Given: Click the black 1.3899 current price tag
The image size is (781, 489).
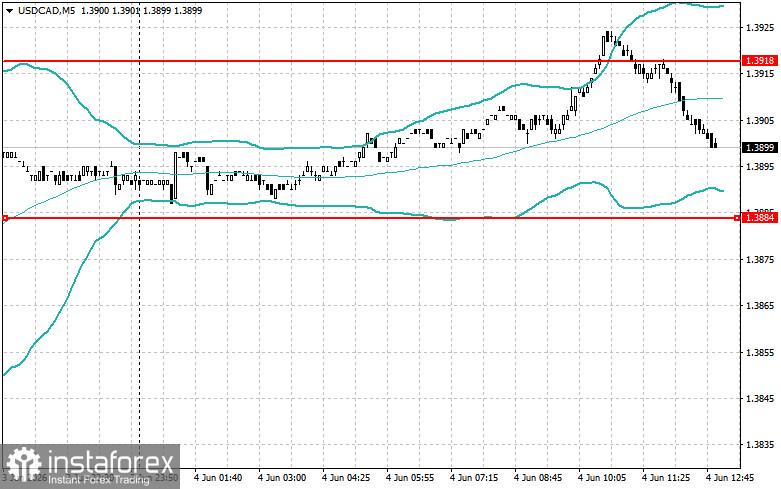Looking at the screenshot, I should 760,147.
